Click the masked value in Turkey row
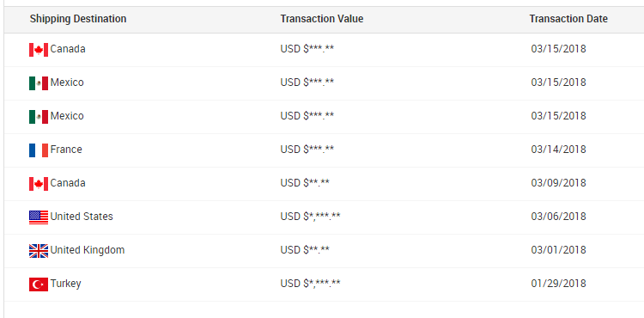The width and height of the screenshot is (644, 318). click(310, 284)
